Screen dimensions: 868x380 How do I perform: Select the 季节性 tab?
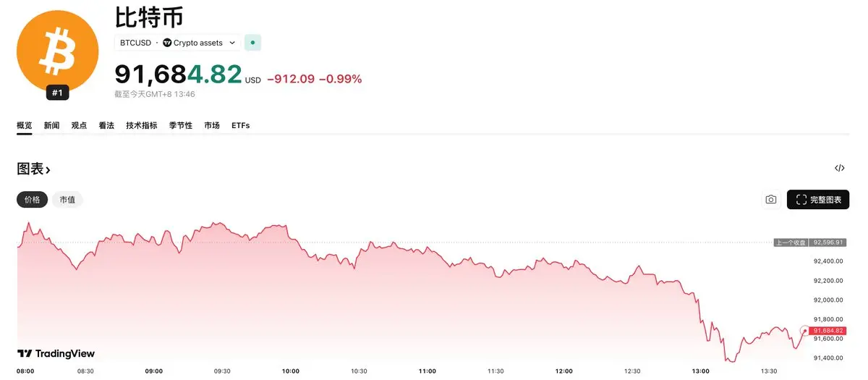click(181, 125)
